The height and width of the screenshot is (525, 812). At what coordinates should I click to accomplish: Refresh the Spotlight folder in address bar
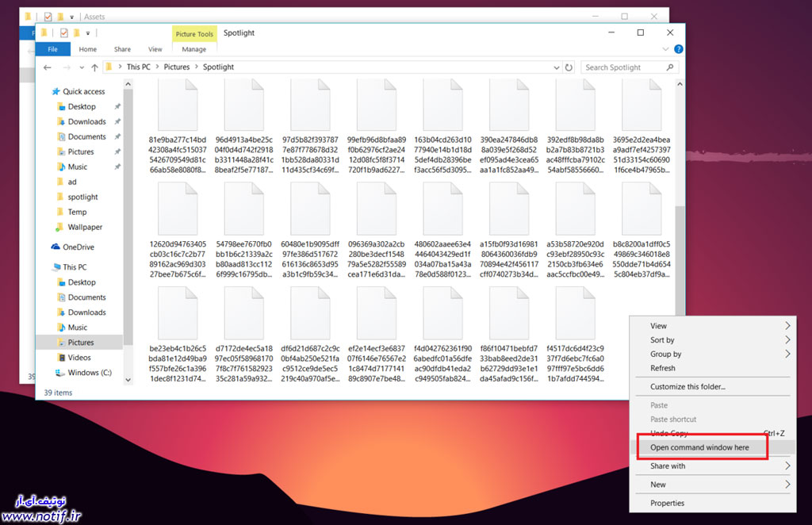coord(569,67)
